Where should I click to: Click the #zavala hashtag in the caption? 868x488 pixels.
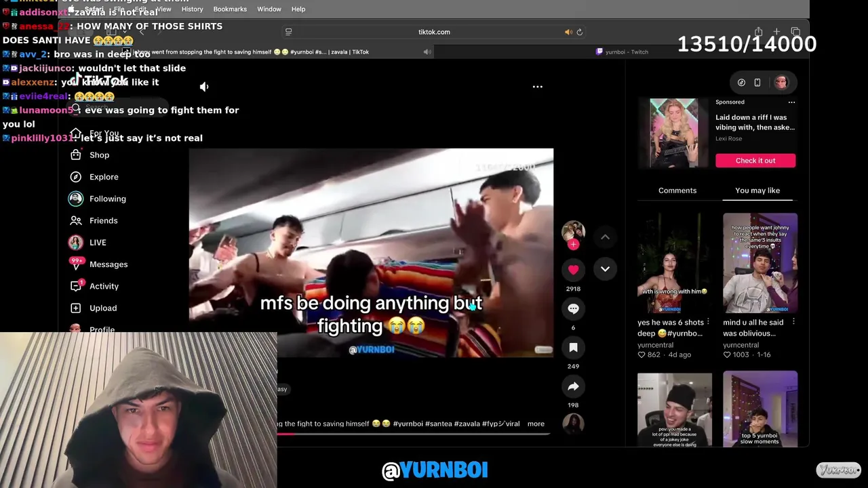(x=467, y=424)
